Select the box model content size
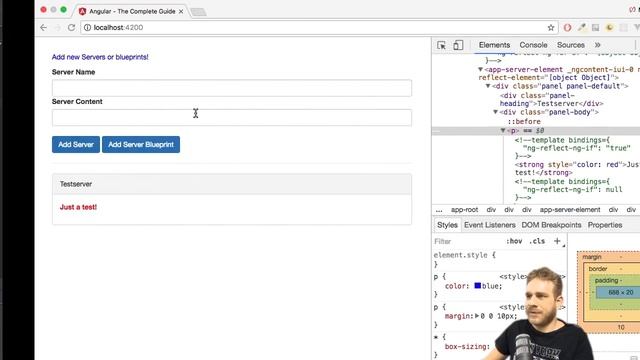 coord(620,292)
